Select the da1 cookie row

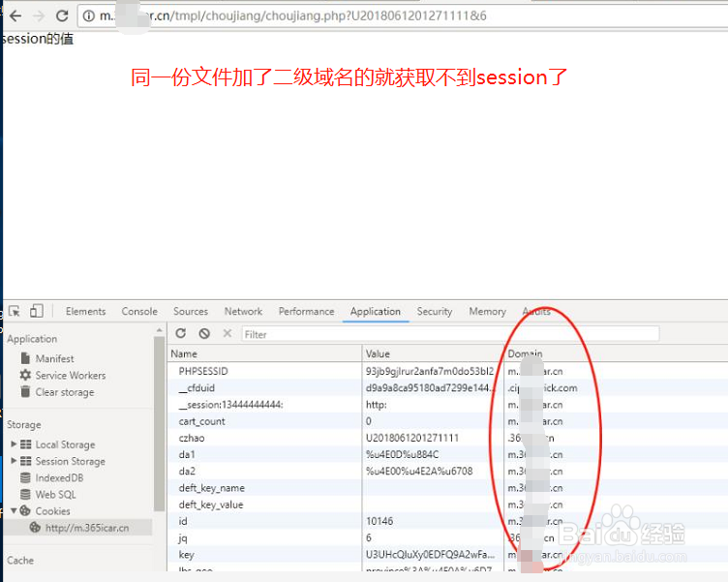pyautogui.click(x=447, y=455)
